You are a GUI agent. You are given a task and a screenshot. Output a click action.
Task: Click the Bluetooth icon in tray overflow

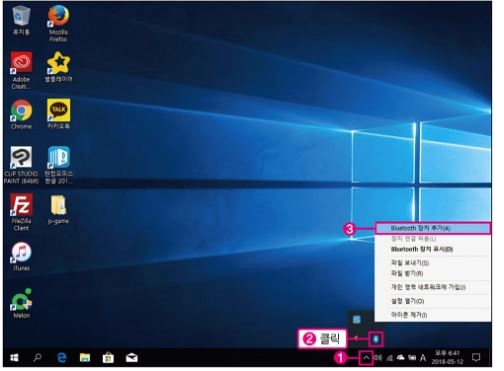click(376, 339)
